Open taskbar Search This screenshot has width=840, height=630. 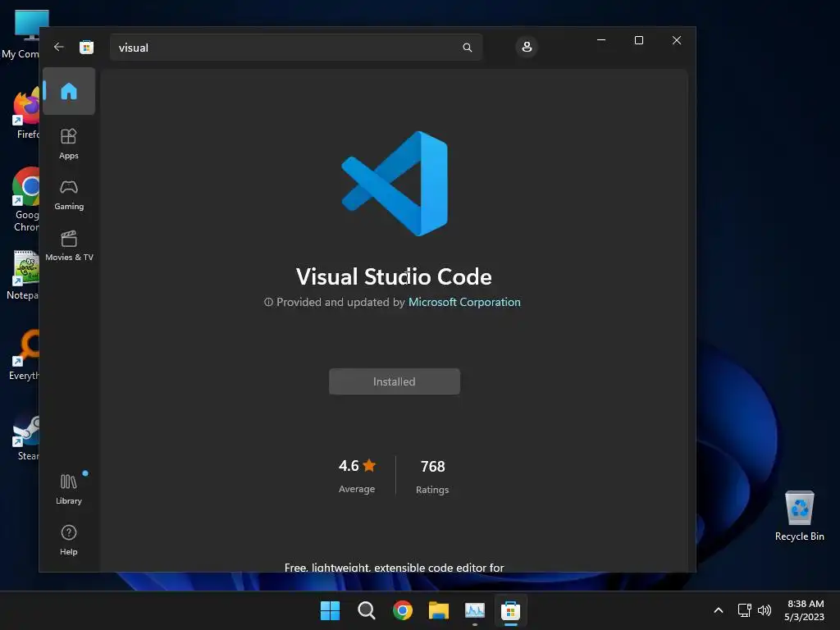(x=367, y=610)
